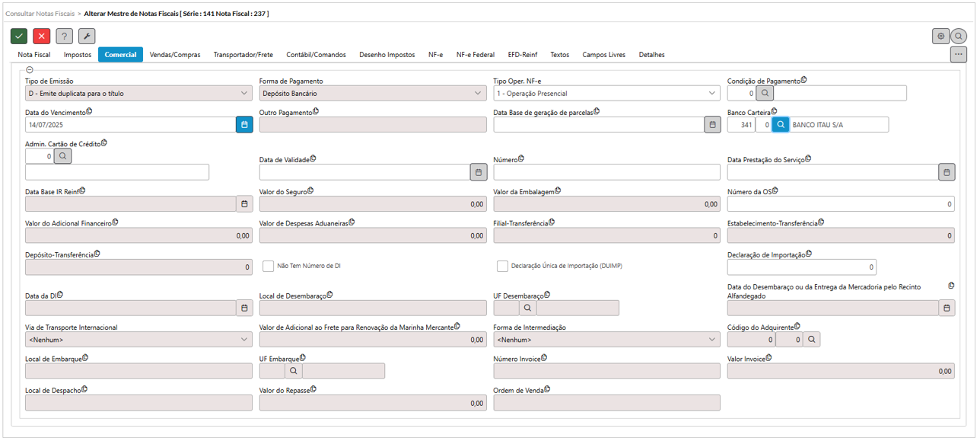
Task: Switch to the Textos tab
Action: click(560, 55)
